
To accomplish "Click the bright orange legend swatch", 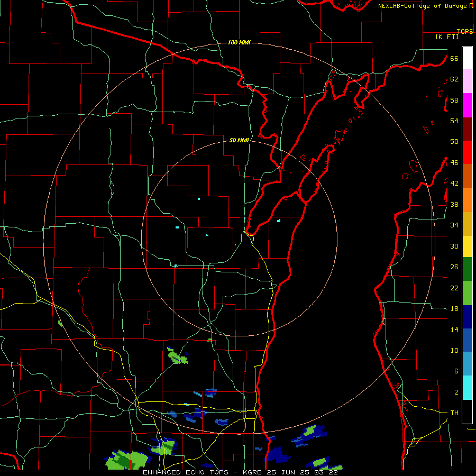I will pos(467,200).
